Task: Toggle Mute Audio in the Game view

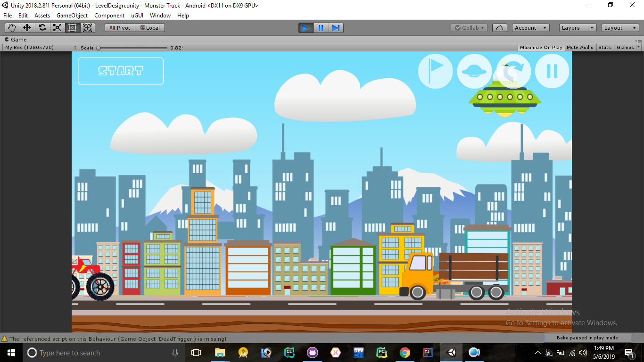Action: [x=580, y=47]
